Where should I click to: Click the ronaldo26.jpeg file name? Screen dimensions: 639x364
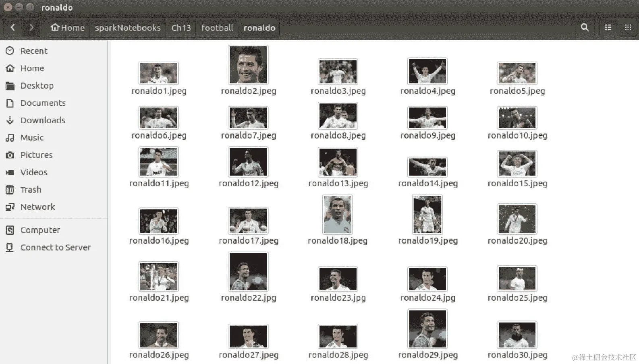(159, 355)
